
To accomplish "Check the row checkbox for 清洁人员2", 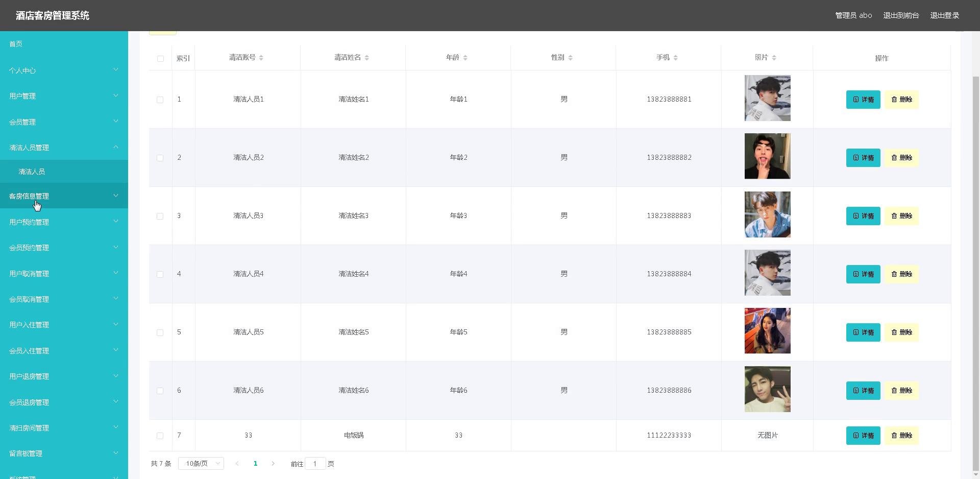I will click(160, 158).
